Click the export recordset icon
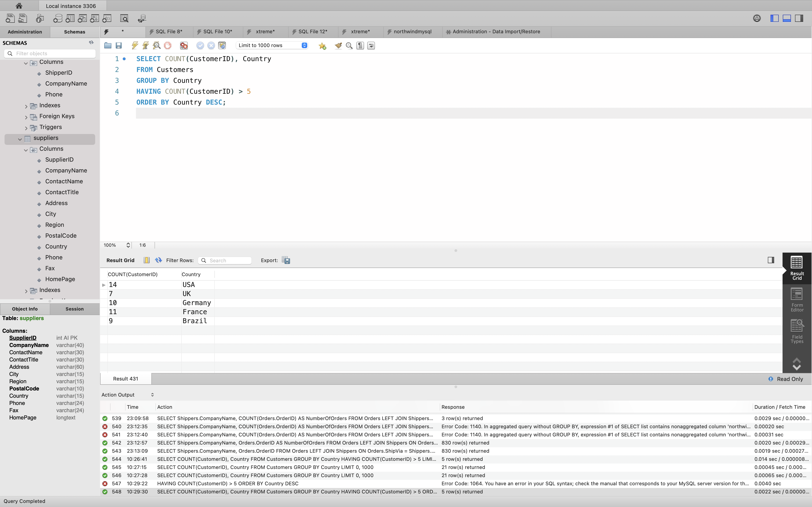 pyautogui.click(x=286, y=260)
